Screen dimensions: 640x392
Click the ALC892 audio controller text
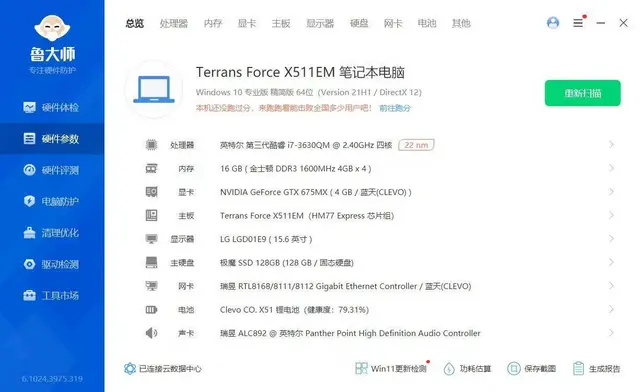(x=350, y=333)
